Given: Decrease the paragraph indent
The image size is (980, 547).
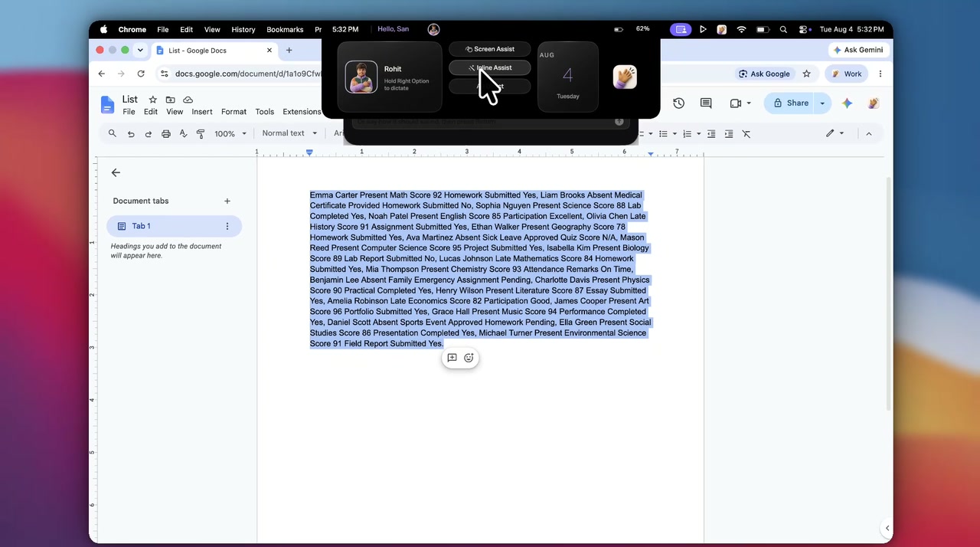Looking at the screenshot, I should tap(711, 134).
